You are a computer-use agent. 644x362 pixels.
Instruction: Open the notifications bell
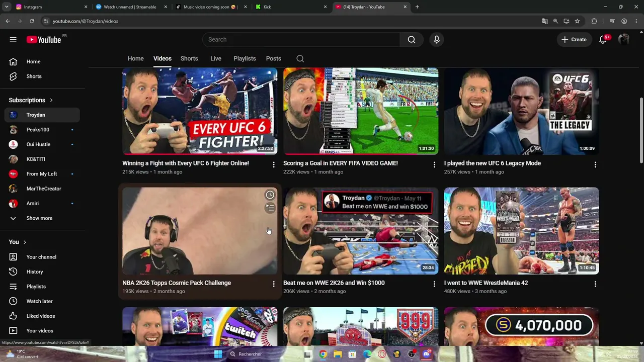coord(603,40)
